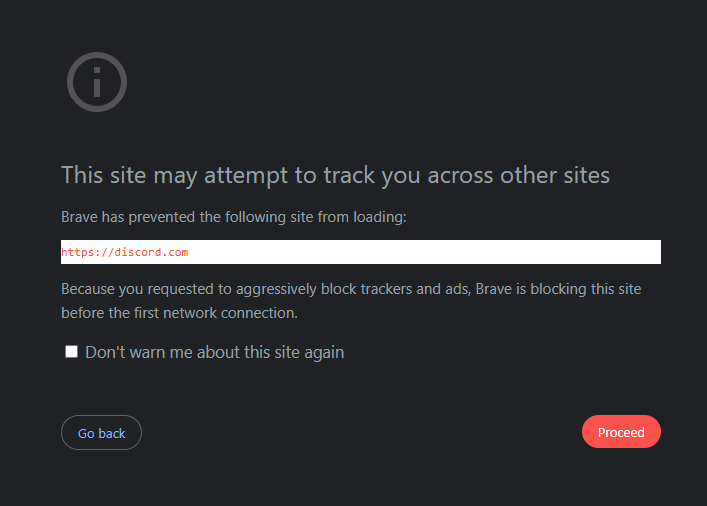Click the blue "Go back" text
The width and height of the screenshot is (707, 506).
point(101,433)
